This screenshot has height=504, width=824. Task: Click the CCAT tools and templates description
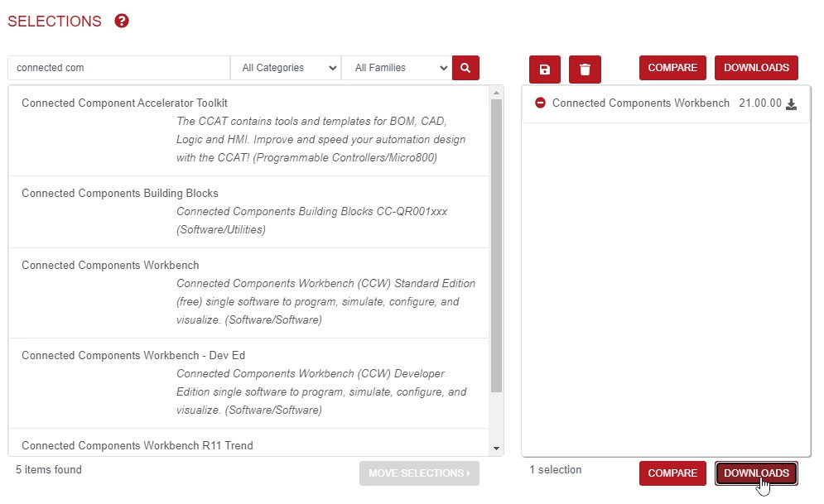tap(321, 140)
